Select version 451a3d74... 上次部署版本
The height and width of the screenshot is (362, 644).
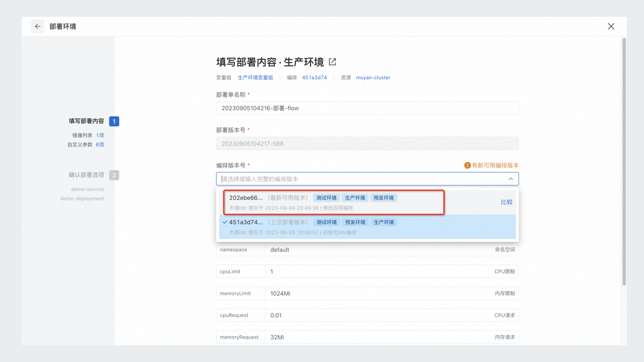click(367, 227)
